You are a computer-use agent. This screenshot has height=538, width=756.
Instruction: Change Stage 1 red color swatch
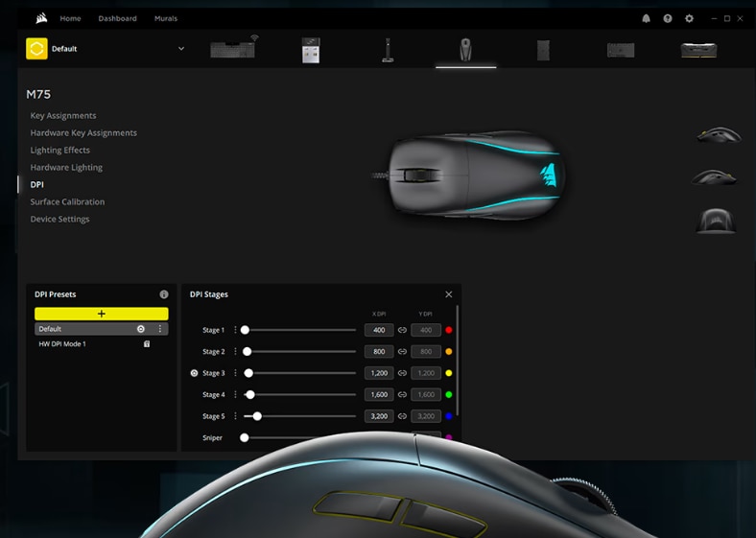click(x=449, y=330)
